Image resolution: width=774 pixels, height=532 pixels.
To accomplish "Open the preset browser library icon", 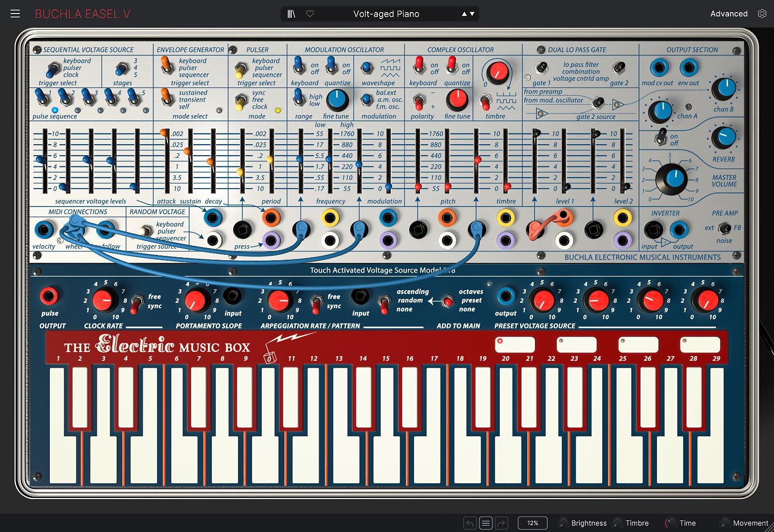I will click(291, 14).
